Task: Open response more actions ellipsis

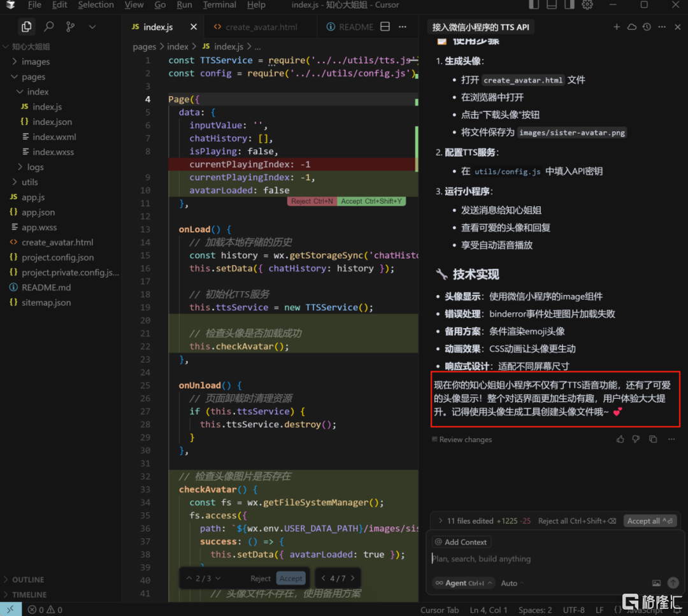Action: [671, 439]
